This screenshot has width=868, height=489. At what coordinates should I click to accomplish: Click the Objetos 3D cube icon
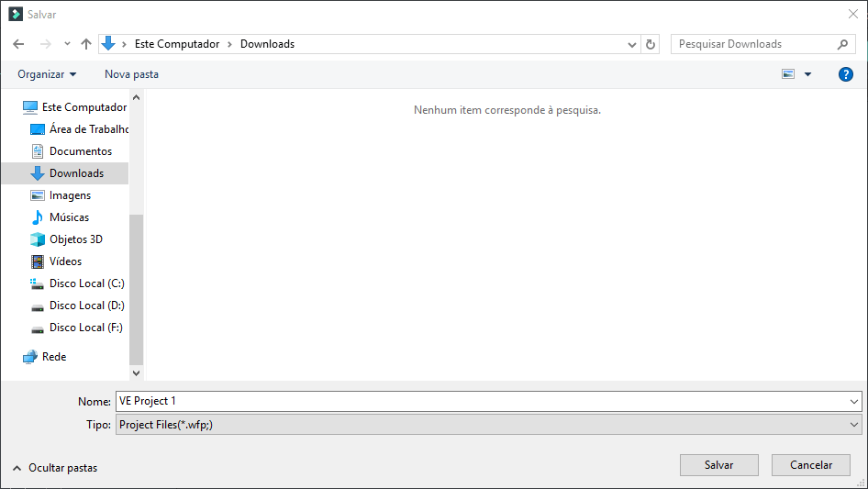pyautogui.click(x=37, y=239)
